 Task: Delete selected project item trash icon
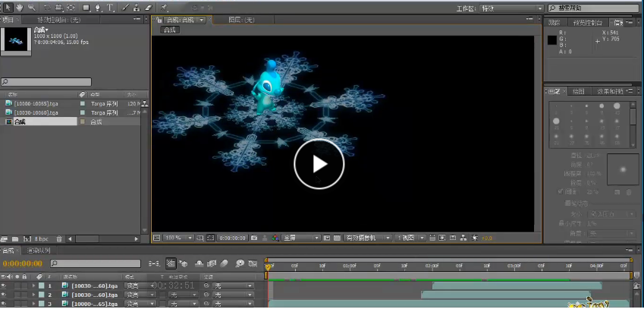click(x=59, y=239)
